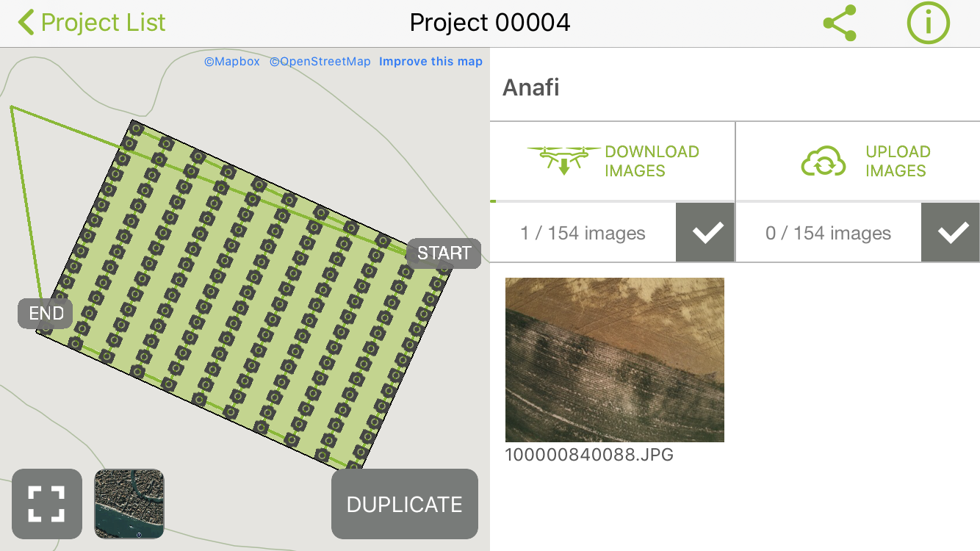Open the project Info panel
The height and width of the screenshot is (551, 980).
[928, 23]
